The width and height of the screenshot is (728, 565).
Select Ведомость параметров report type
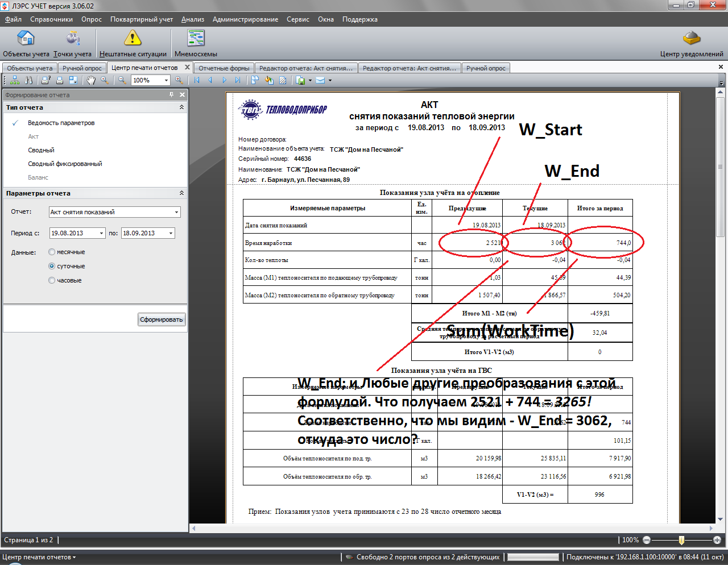61,123
